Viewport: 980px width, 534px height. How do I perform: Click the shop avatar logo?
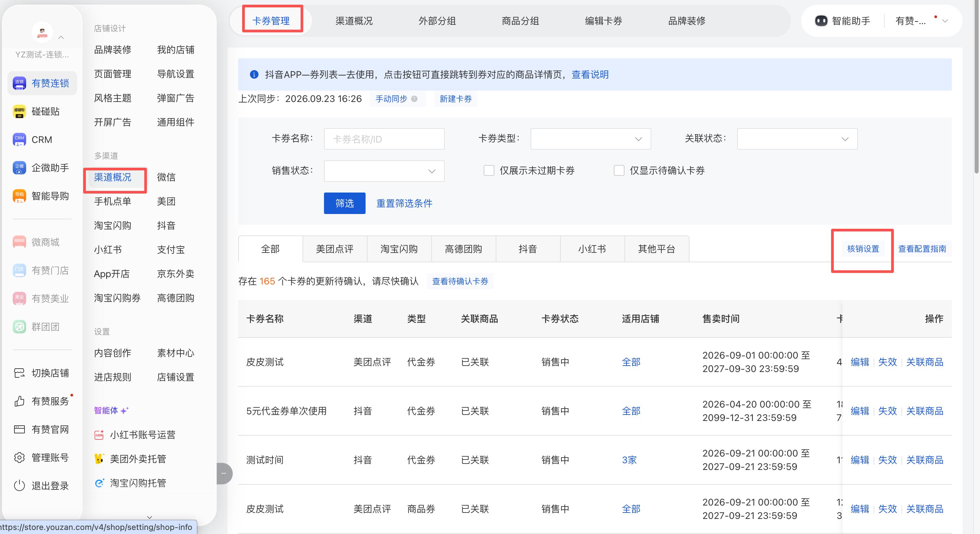(42, 32)
